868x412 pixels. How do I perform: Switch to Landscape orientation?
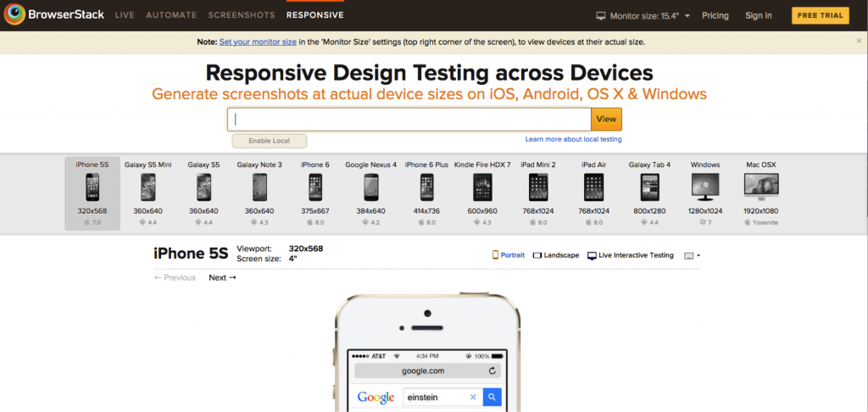point(556,254)
